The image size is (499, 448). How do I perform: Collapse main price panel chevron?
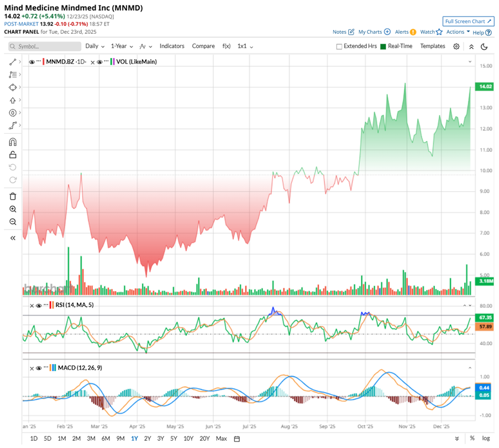point(470,62)
